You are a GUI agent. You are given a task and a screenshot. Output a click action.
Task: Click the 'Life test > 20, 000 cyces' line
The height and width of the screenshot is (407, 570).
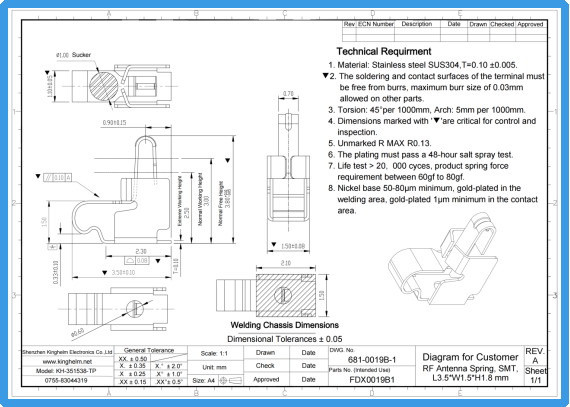[x=418, y=171]
